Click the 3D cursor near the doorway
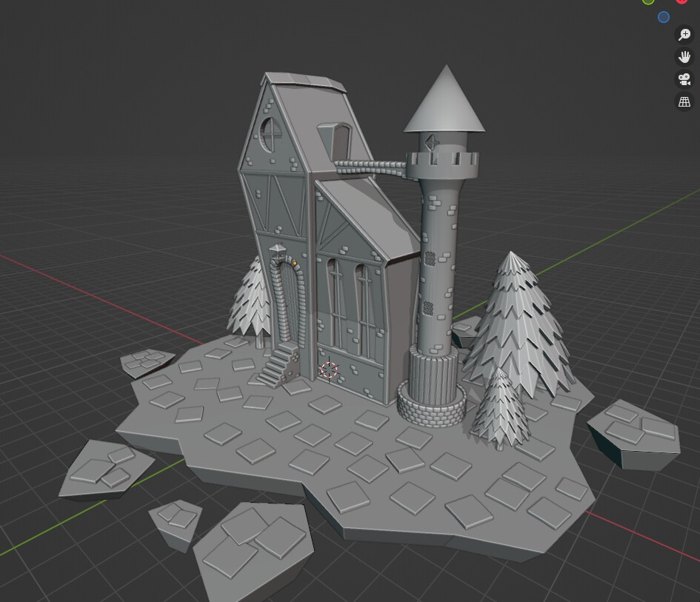Viewport: 700px width, 602px height. click(x=329, y=369)
